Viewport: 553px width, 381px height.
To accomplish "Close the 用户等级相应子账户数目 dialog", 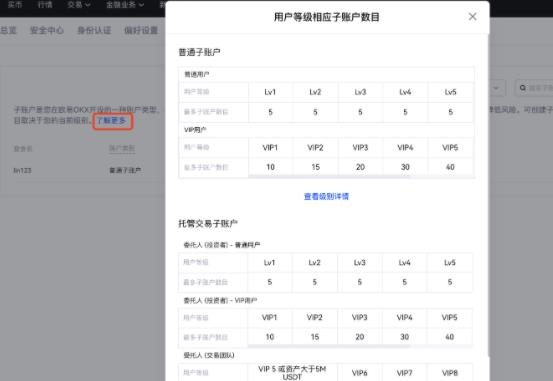I will coord(472,17).
